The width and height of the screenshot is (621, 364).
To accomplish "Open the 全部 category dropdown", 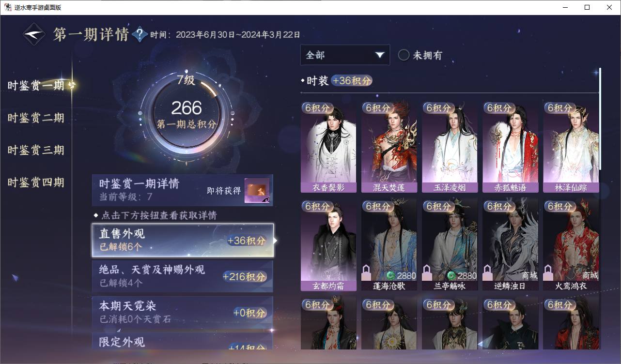I will [x=345, y=55].
